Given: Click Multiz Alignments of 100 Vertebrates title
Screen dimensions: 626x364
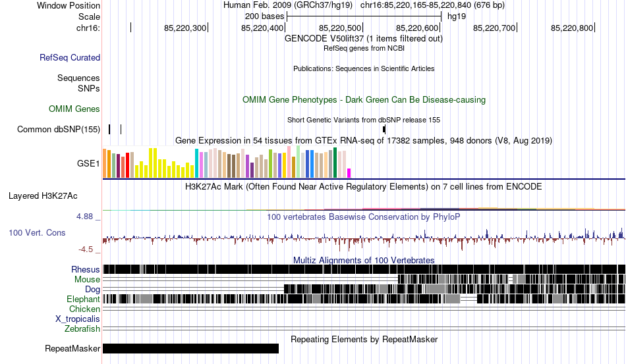Looking at the screenshot, I should tap(364, 261).
